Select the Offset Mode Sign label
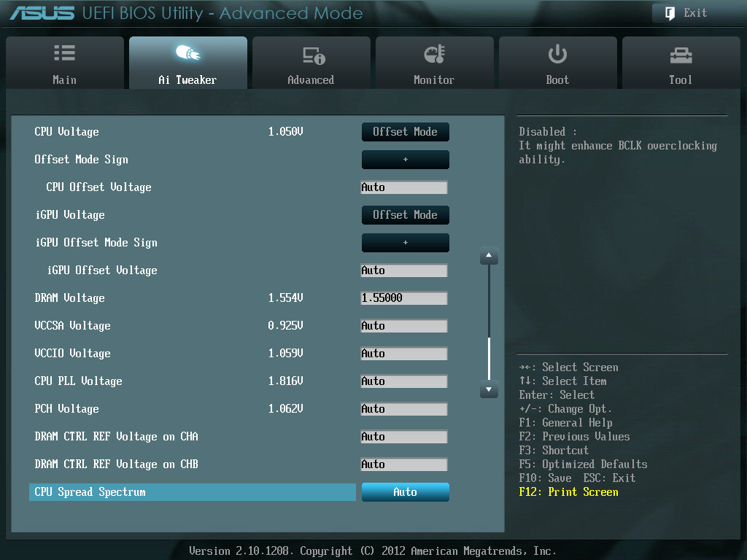Viewport: 747px width, 560px height. 82,160
